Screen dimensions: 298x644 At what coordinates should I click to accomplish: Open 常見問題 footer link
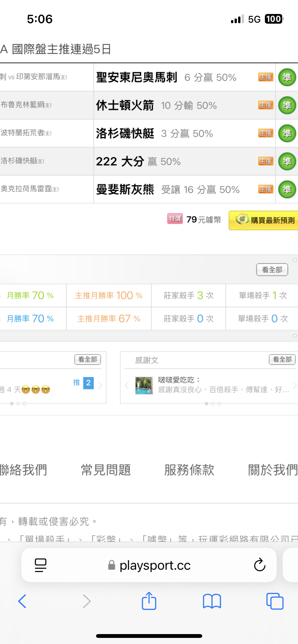(106, 470)
